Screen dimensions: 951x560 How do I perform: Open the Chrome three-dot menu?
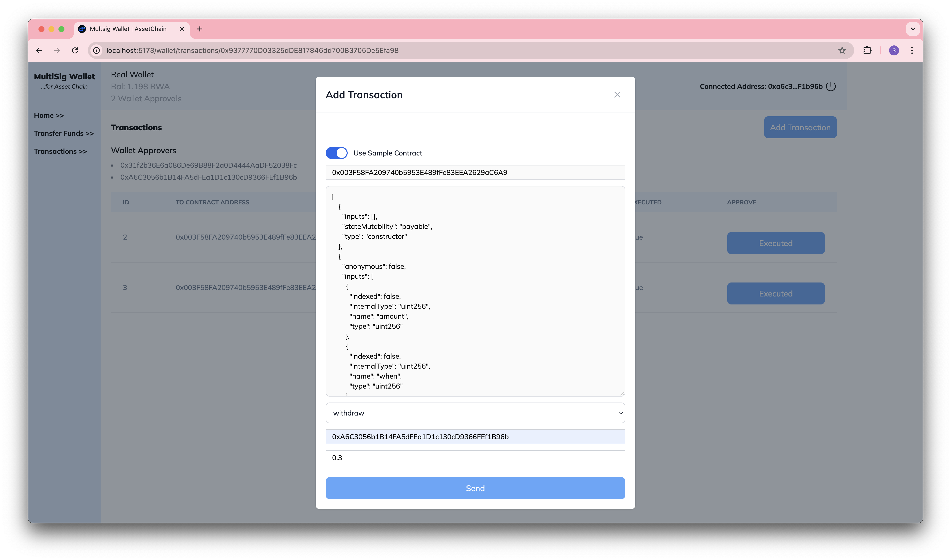pos(912,51)
